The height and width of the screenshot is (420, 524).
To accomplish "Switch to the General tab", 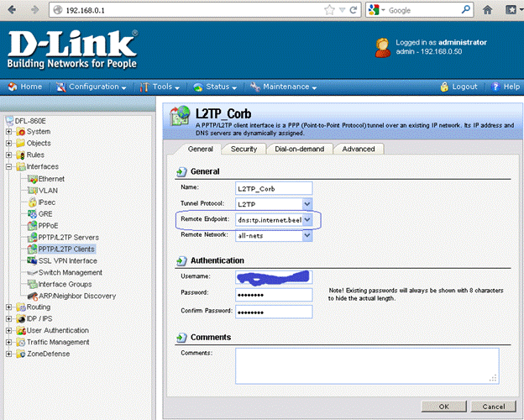I will pos(200,150).
